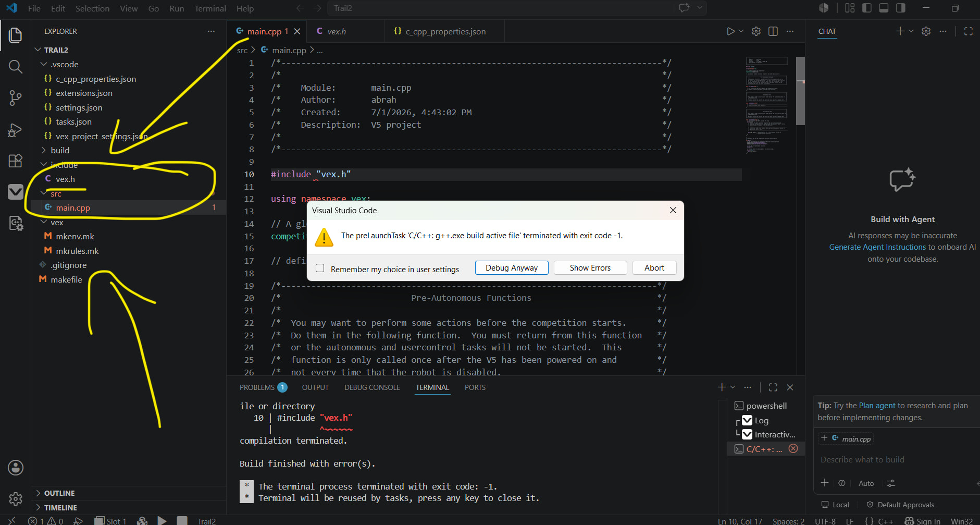Open run options dropdown arrow in editor toolbar

click(741, 31)
